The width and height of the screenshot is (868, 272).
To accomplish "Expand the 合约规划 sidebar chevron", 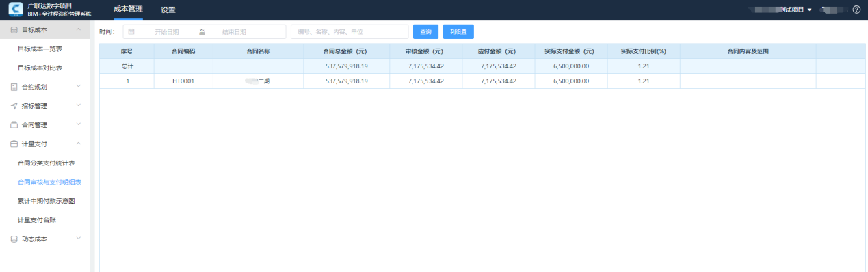I will pyautogui.click(x=79, y=87).
